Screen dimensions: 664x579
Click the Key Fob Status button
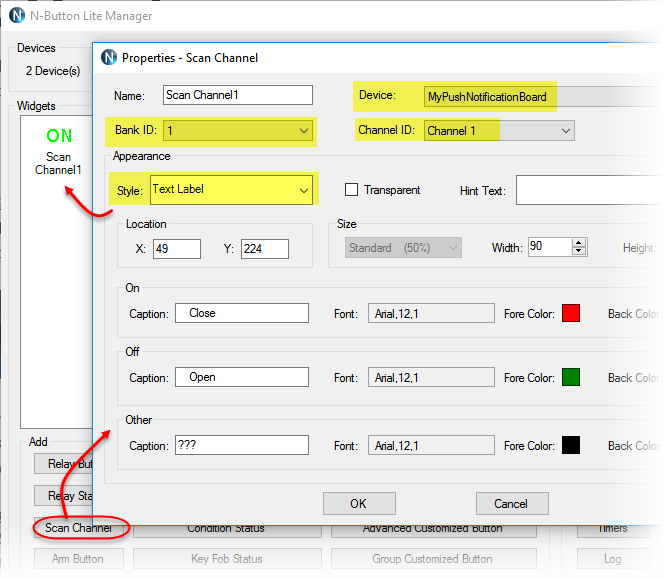pyautogui.click(x=227, y=559)
